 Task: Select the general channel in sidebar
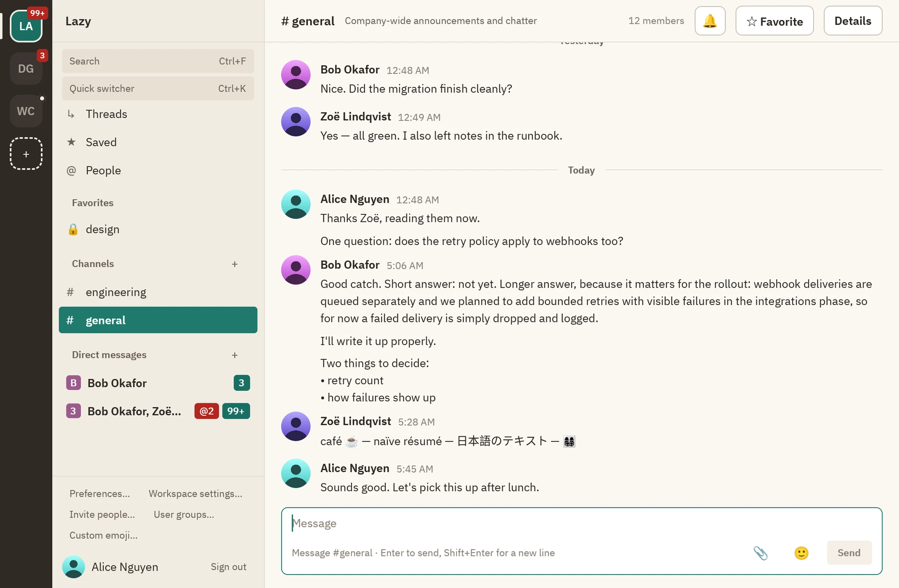click(158, 320)
